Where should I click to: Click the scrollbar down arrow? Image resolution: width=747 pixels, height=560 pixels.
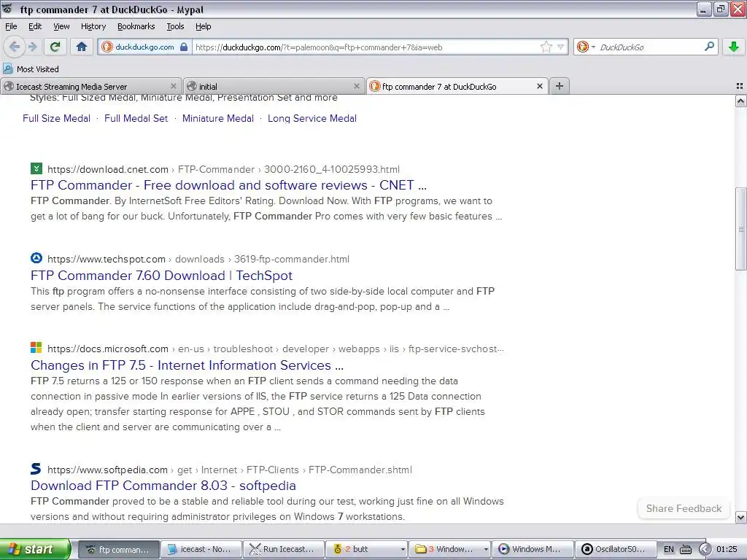point(741,517)
